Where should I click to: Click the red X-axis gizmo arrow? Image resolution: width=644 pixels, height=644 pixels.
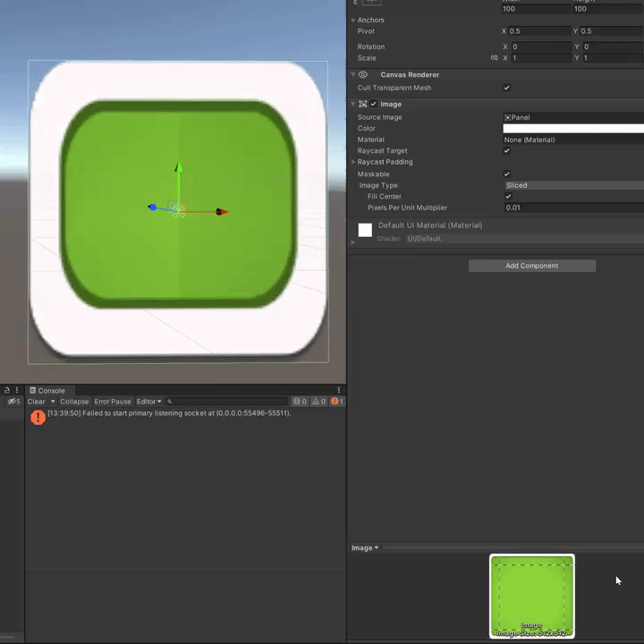222,212
